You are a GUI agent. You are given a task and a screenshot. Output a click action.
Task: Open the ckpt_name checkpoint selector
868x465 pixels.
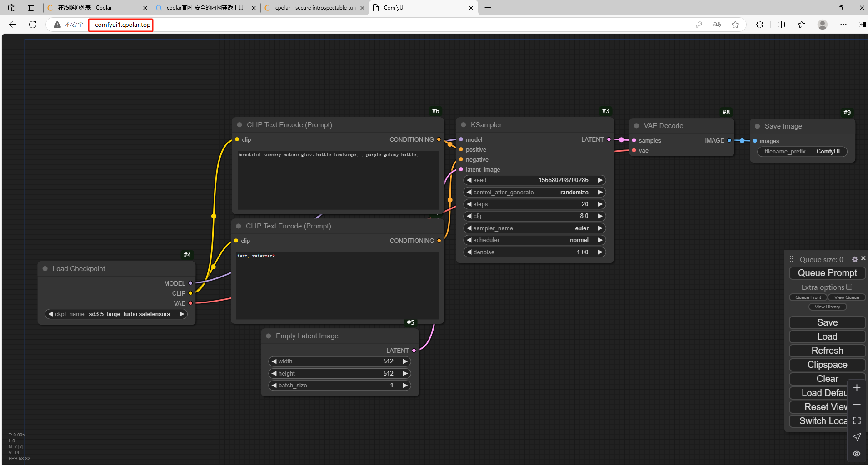point(116,314)
